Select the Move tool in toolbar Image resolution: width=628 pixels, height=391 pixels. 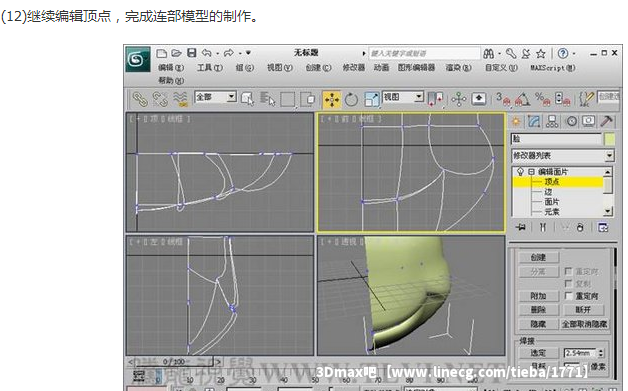click(x=332, y=99)
